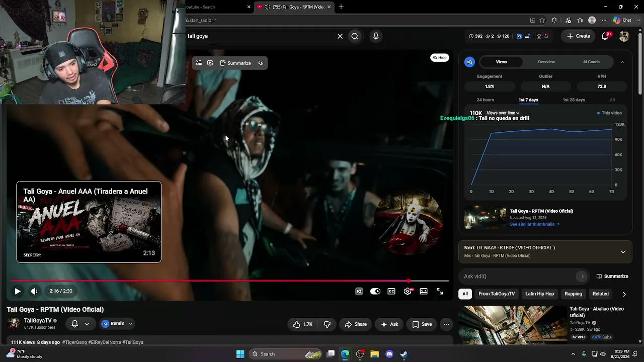This screenshot has width=644, height=362.
Task: Select the 24 hours time range
Action: pos(486,100)
